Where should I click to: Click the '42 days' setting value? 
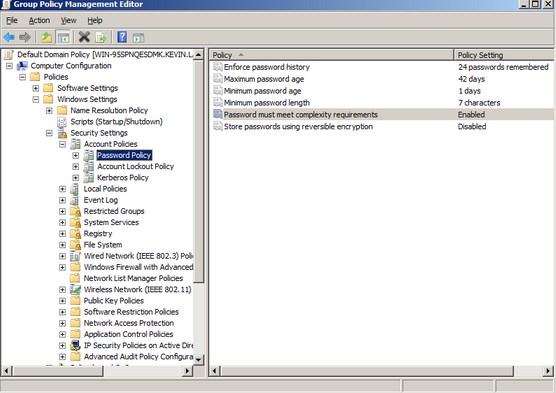[471, 79]
